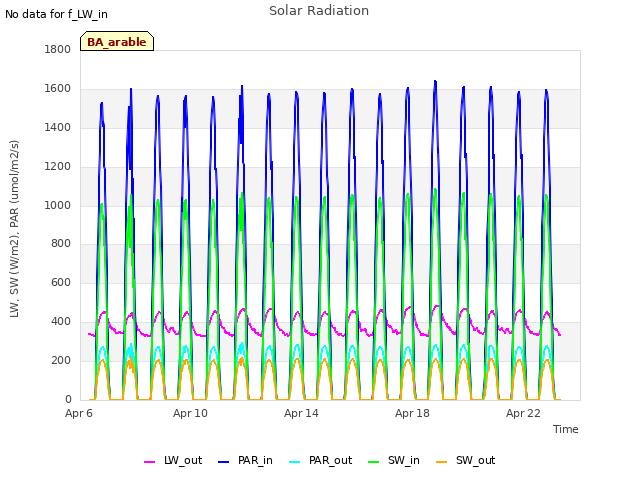Screen dimensions: 640x480
Task: Click the LW_out magenta legend swatch
Action: (149, 462)
